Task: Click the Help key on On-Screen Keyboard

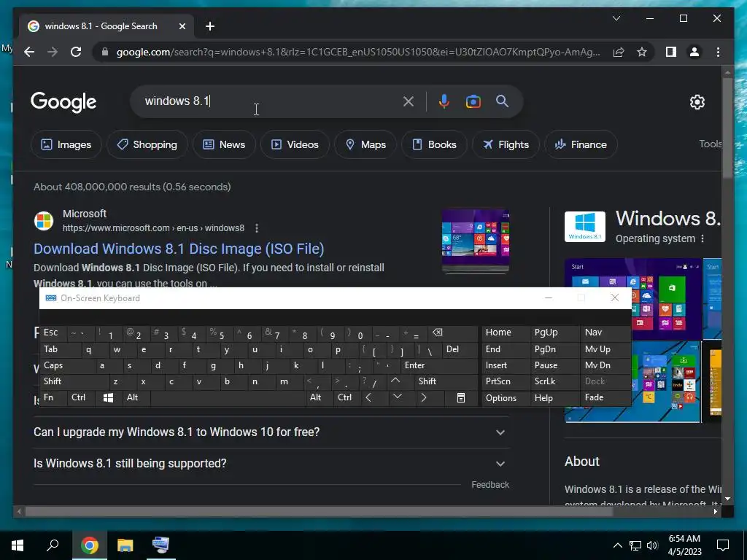Action: point(554,397)
